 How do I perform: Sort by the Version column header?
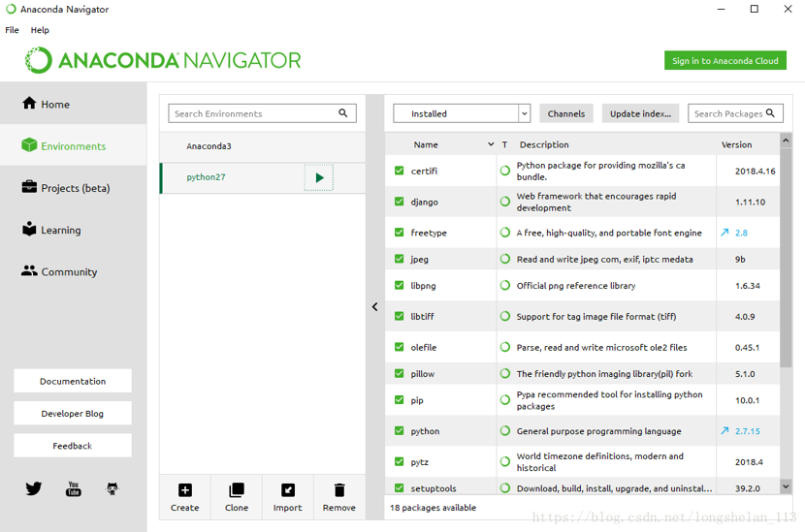coord(736,144)
